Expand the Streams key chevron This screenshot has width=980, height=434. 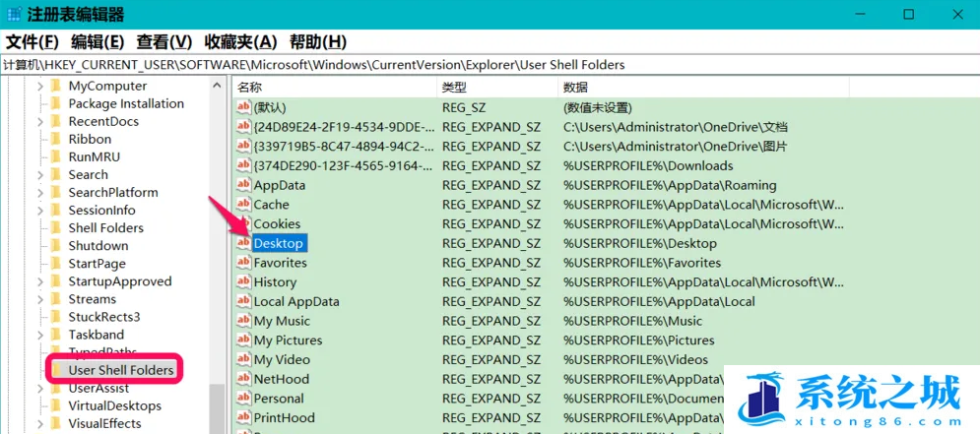coord(40,299)
